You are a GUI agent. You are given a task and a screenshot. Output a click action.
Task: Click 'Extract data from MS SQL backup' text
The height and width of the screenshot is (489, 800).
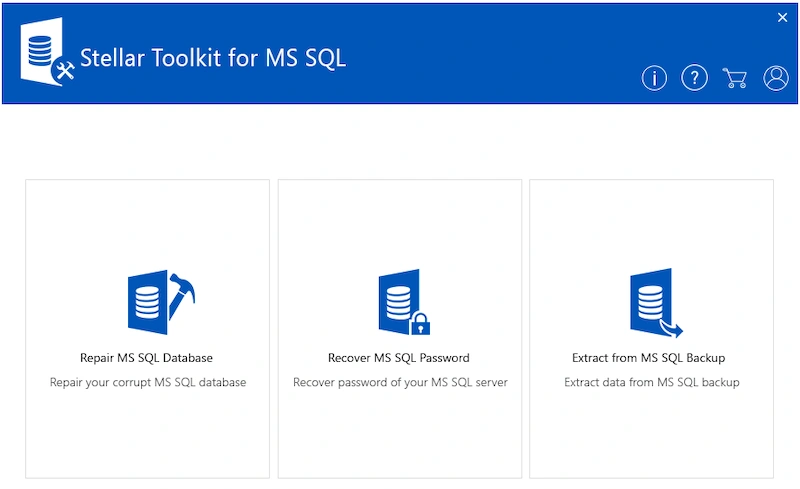click(x=652, y=382)
